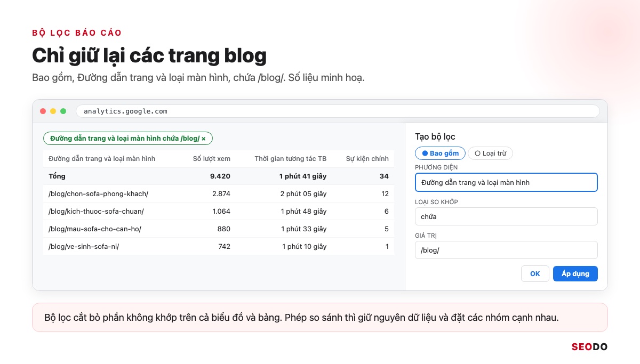Select the Bao gồm radio option
640x364 pixels.
(440, 153)
